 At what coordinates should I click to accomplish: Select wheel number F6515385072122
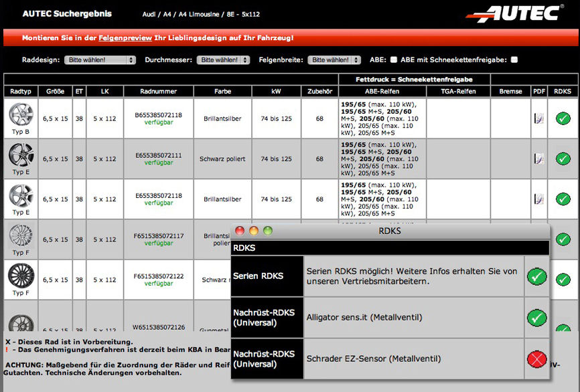tap(158, 276)
